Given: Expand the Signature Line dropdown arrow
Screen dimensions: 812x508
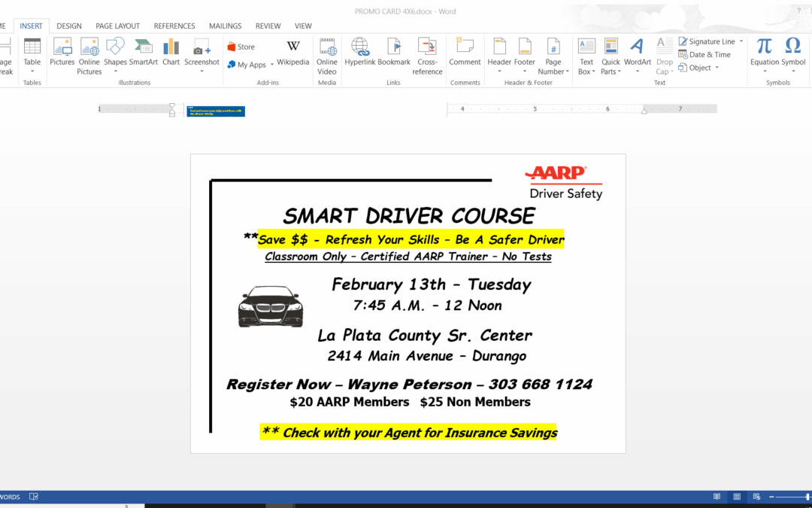Looking at the screenshot, I should [741, 41].
